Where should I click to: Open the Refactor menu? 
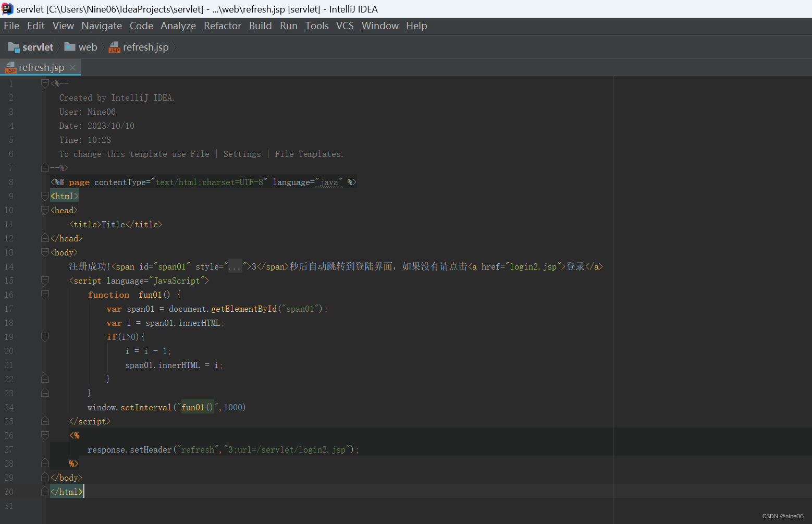pyautogui.click(x=223, y=26)
